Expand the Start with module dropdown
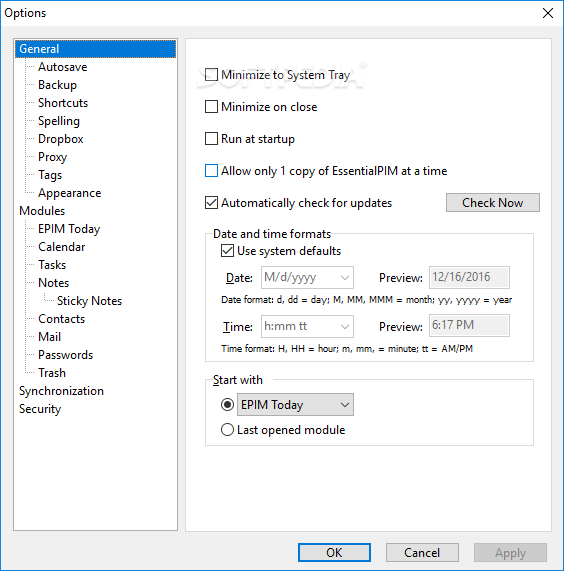 tap(295, 405)
